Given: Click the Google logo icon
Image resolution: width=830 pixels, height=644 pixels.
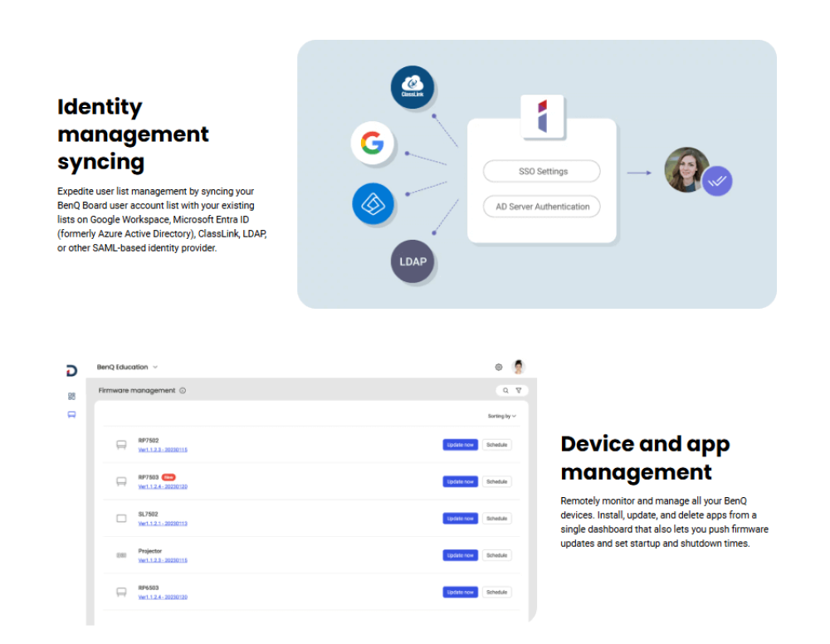Looking at the screenshot, I should [x=371, y=144].
